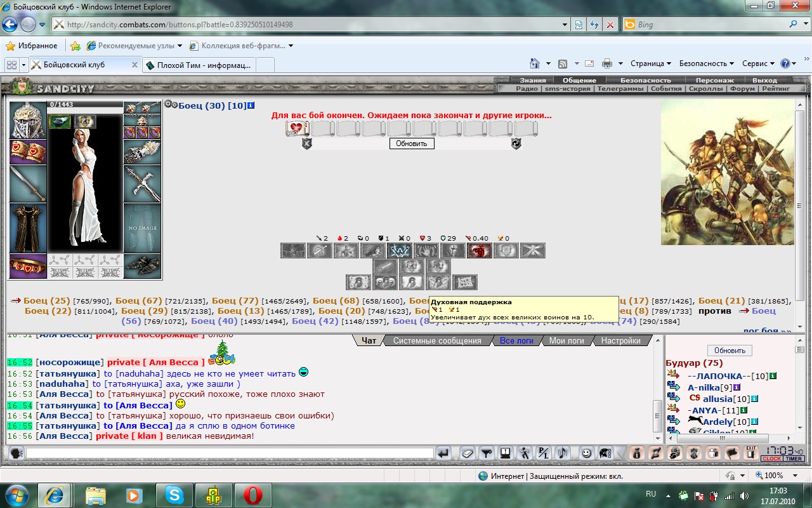Click the smiley emoticons icon in chat bar
812x508 pixels.
pos(587,453)
